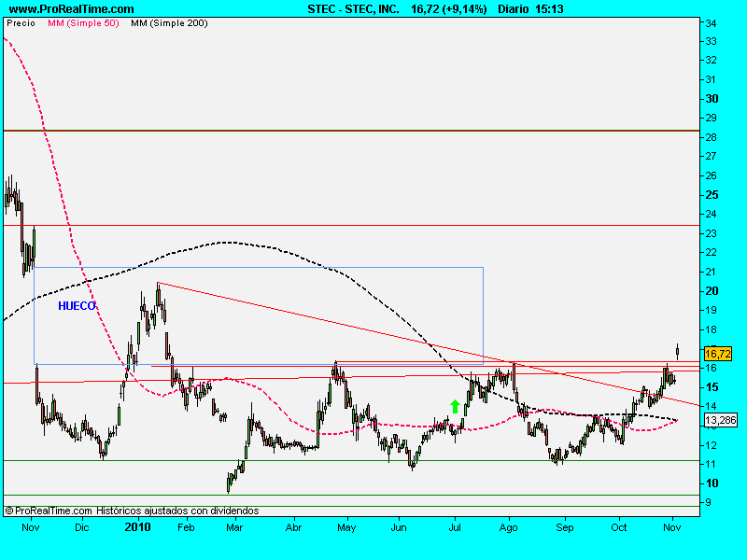Click the 28 price level on axis

coord(712,137)
